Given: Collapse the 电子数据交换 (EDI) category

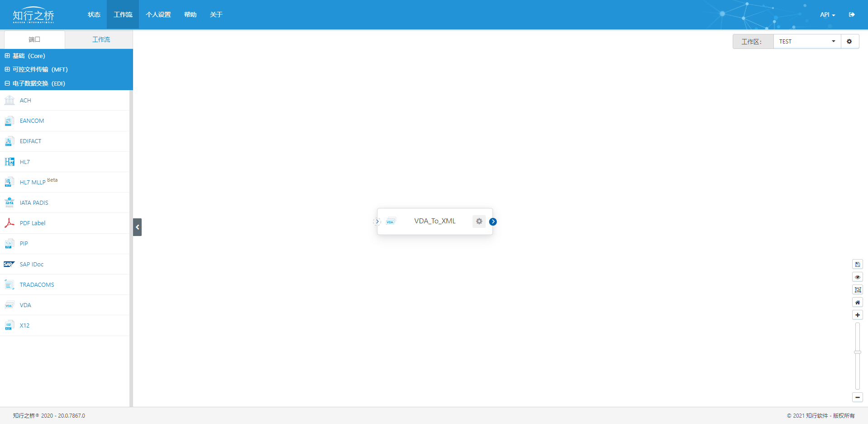Looking at the screenshot, I should (67, 83).
